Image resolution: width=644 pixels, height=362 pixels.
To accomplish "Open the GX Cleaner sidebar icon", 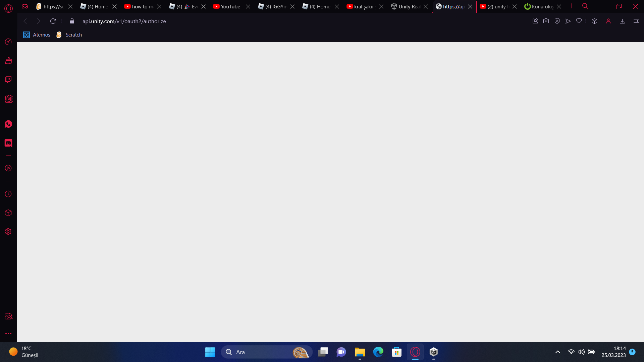I will coord(8,61).
